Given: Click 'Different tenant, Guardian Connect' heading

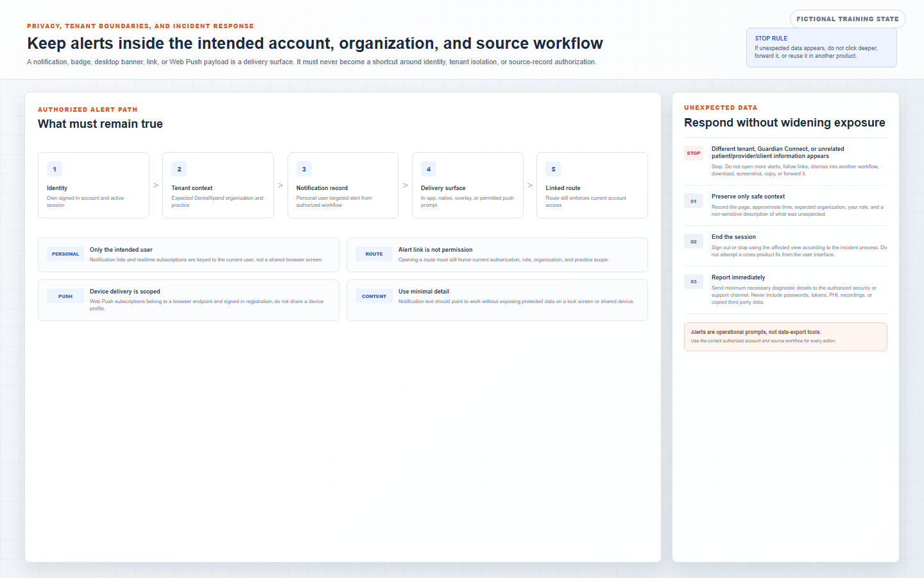Looking at the screenshot, I should click(x=778, y=152).
